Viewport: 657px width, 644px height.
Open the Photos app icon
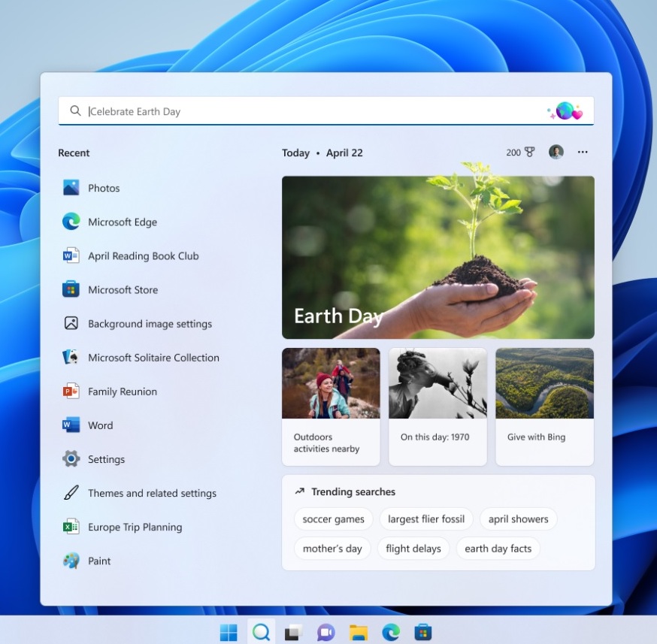pyautogui.click(x=71, y=188)
